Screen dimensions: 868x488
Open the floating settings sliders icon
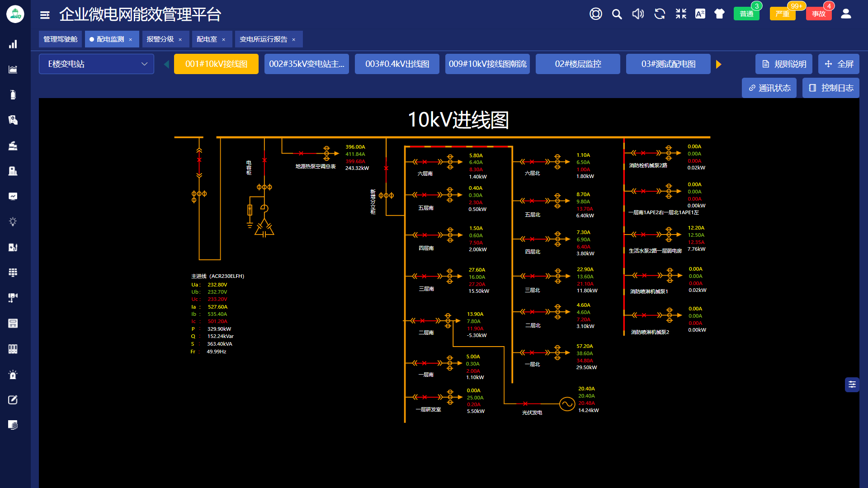pyautogui.click(x=852, y=385)
